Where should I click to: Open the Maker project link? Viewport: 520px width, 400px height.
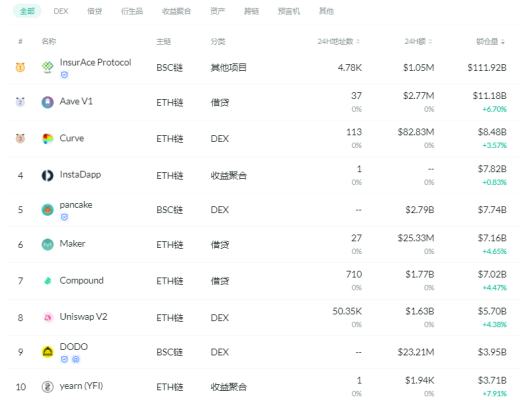coord(72,244)
